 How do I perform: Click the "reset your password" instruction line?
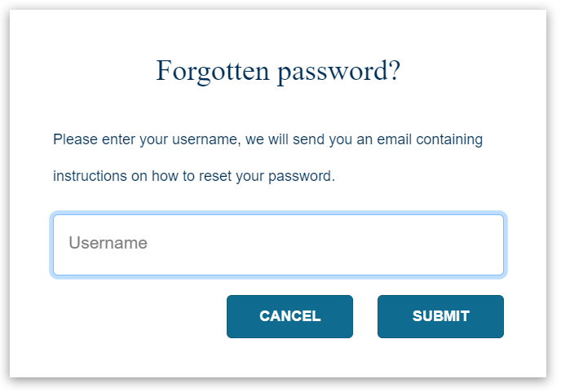pyautogui.click(x=194, y=176)
